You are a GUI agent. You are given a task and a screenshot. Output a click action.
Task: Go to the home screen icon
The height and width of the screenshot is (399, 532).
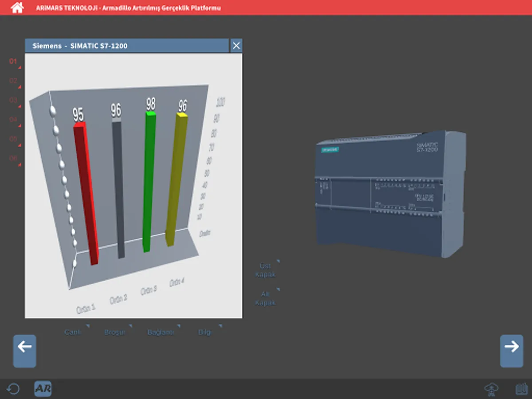pos(17,8)
